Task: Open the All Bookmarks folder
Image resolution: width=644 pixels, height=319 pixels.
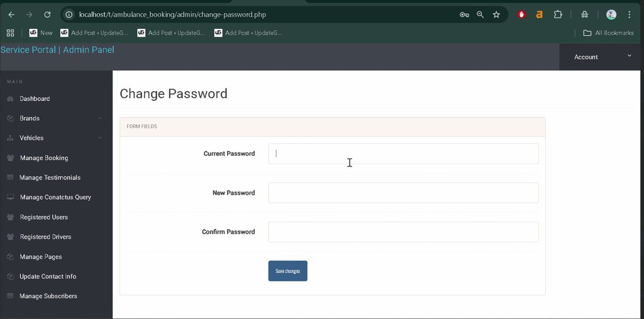Action: click(608, 33)
